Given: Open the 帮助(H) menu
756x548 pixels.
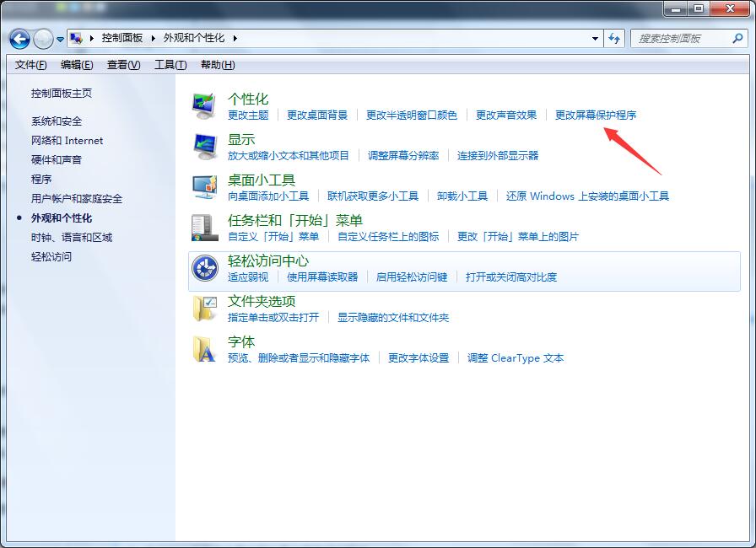Looking at the screenshot, I should coord(218,65).
